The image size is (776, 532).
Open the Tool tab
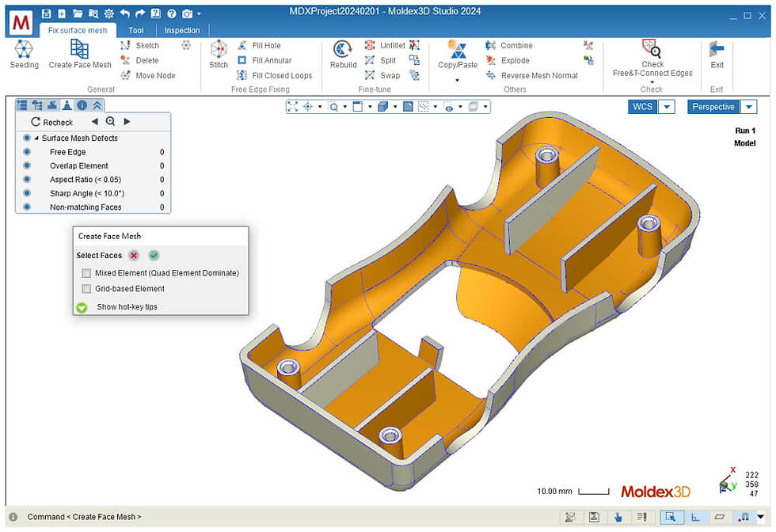click(x=135, y=30)
